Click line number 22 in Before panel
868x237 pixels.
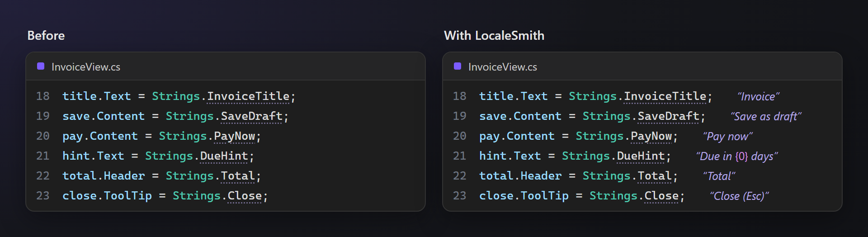click(x=43, y=176)
